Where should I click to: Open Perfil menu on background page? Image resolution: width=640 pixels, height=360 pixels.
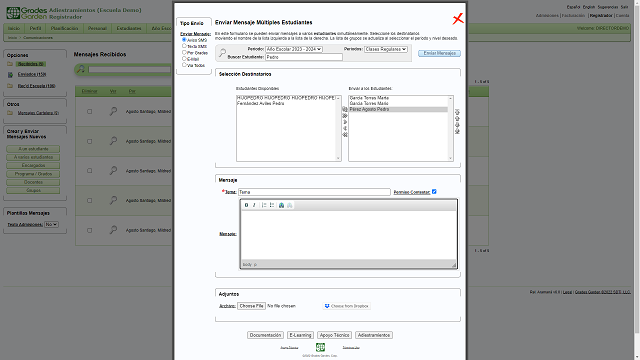35,29
